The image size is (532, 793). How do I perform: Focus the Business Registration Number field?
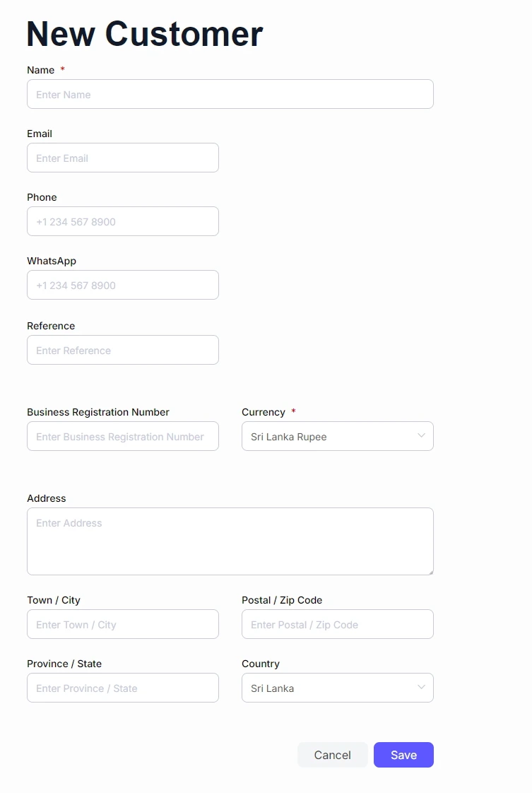(122, 436)
